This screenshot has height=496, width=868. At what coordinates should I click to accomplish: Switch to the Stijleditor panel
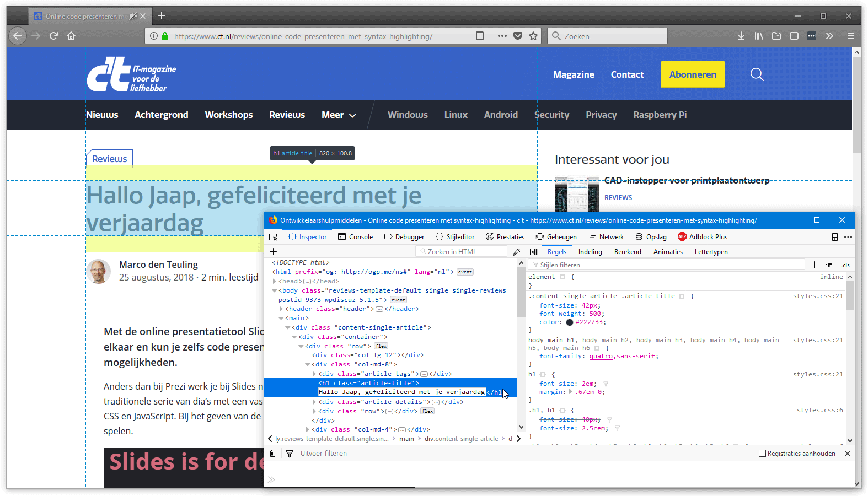pos(455,237)
